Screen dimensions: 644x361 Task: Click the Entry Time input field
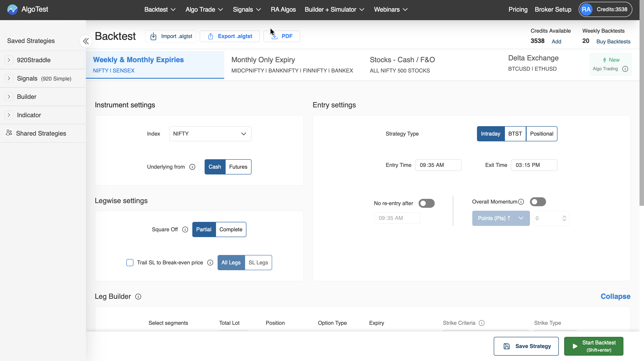coord(438,165)
